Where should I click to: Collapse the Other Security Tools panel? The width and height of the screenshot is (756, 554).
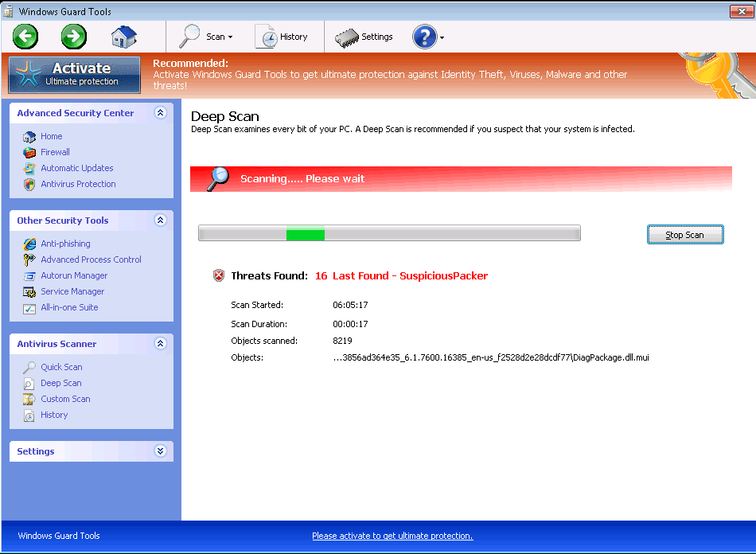tap(160, 220)
